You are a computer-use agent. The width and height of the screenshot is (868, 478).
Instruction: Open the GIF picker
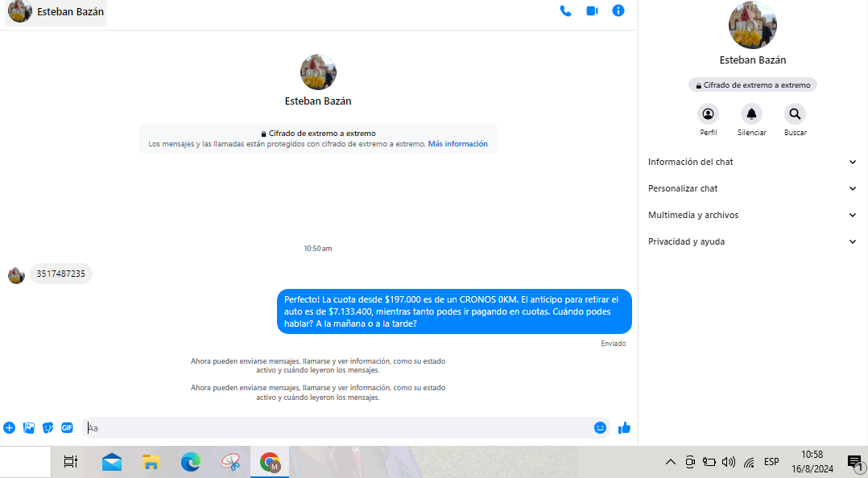[68, 428]
